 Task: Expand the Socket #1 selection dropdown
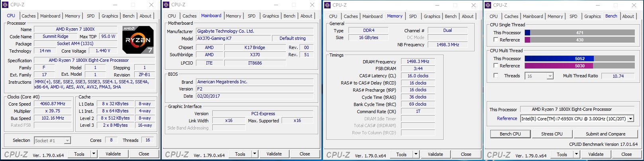pyautogui.click(x=68, y=140)
